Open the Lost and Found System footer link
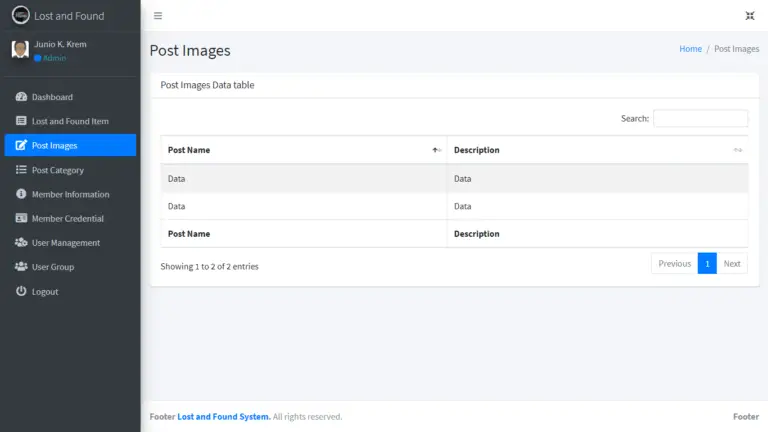The height and width of the screenshot is (432, 768). [223, 416]
